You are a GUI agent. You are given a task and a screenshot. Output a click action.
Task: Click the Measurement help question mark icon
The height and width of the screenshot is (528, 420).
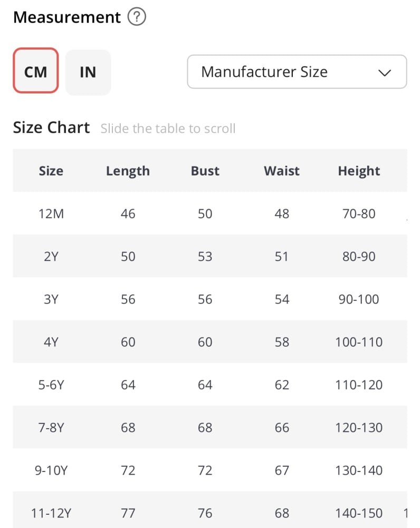[x=137, y=17]
